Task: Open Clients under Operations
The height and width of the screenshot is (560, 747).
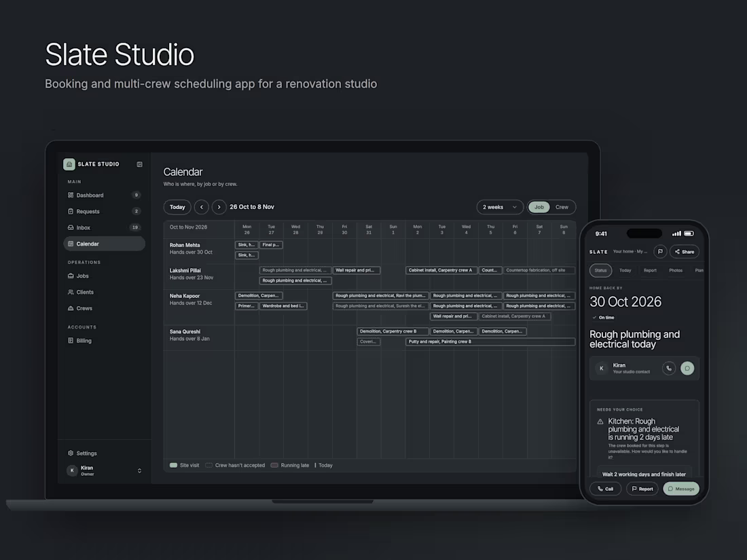Action: pyautogui.click(x=104, y=292)
